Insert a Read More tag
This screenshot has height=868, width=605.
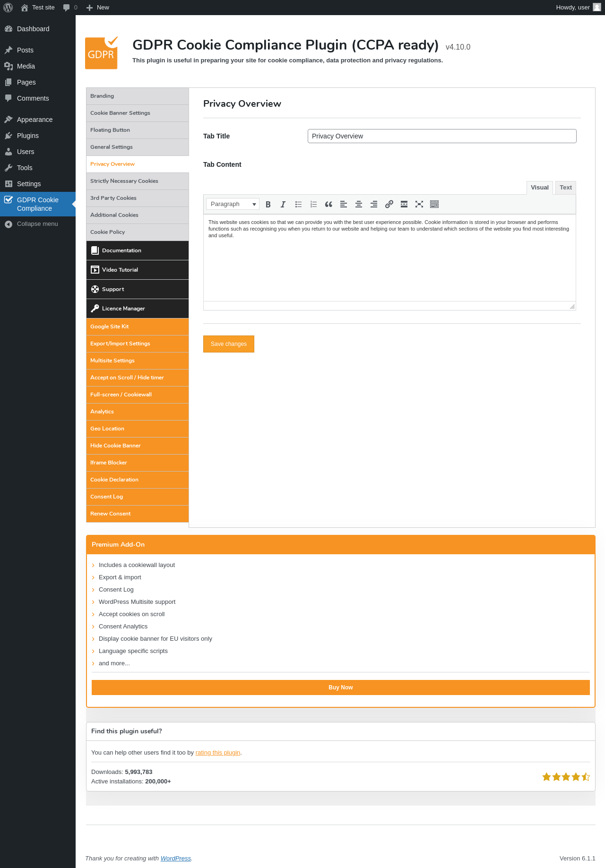point(404,204)
